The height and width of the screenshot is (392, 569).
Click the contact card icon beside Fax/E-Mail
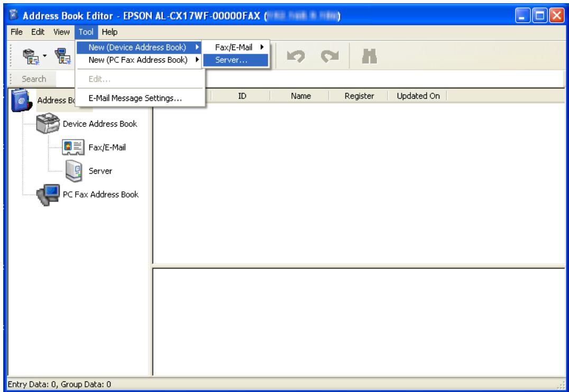[x=73, y=147]
